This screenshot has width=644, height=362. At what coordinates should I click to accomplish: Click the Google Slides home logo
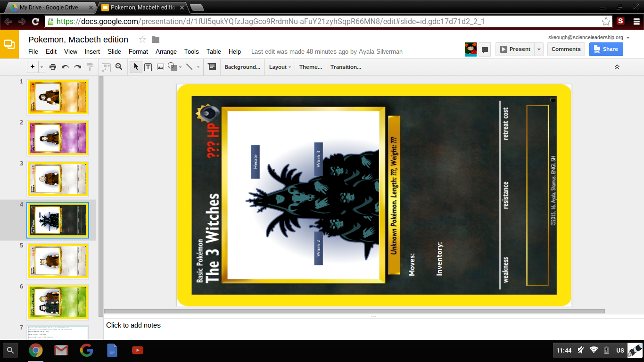click(9, 44)
